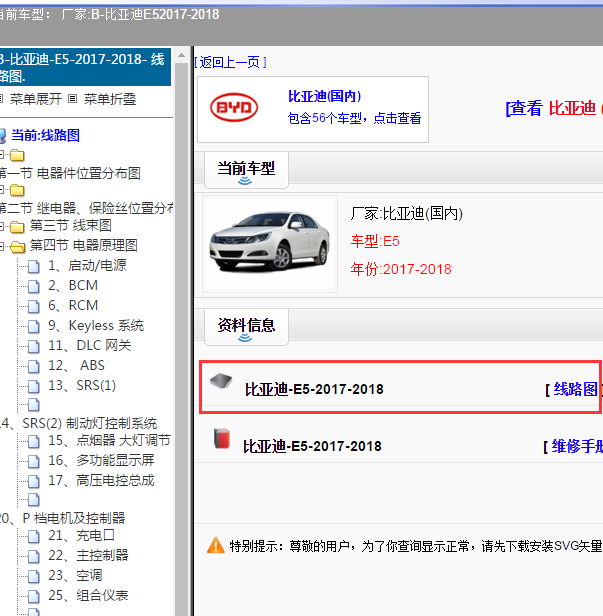The image size is (603, 616).
Task: Click page icon beside 15、点烟器 大灯调节
Action: point(34,441)
